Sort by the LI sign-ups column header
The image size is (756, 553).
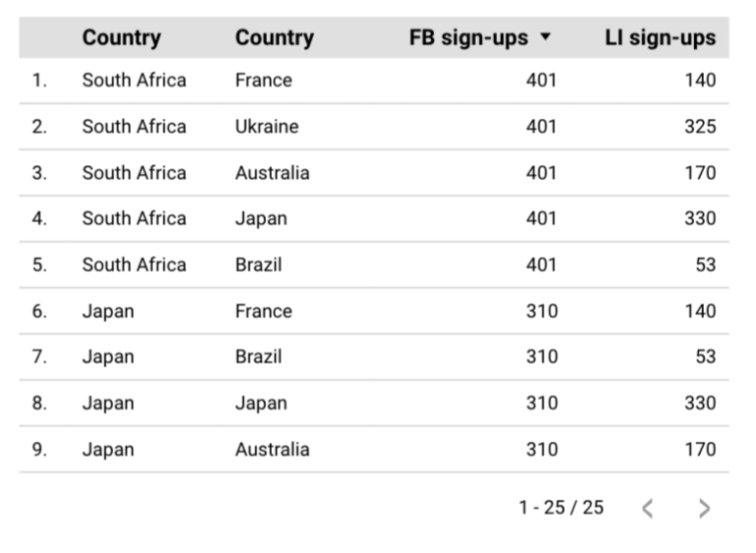(x=660, y=38)
